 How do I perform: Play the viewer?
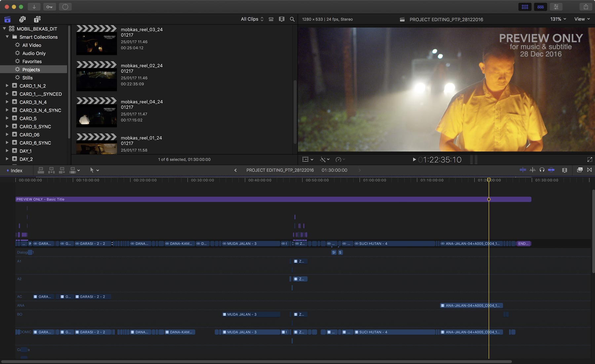click(x=414, y=160)
